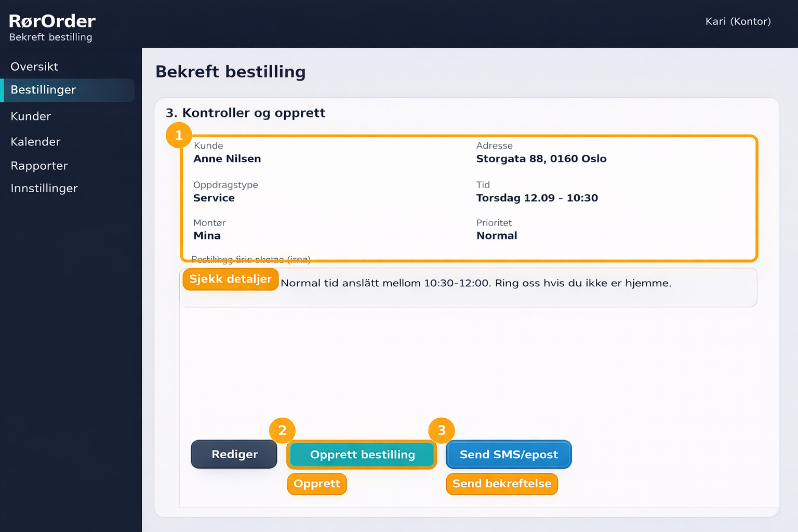Click the Opprett callout label
This screenshot has height=532, width=798.
pyautogui.click(x=316, y=484)
